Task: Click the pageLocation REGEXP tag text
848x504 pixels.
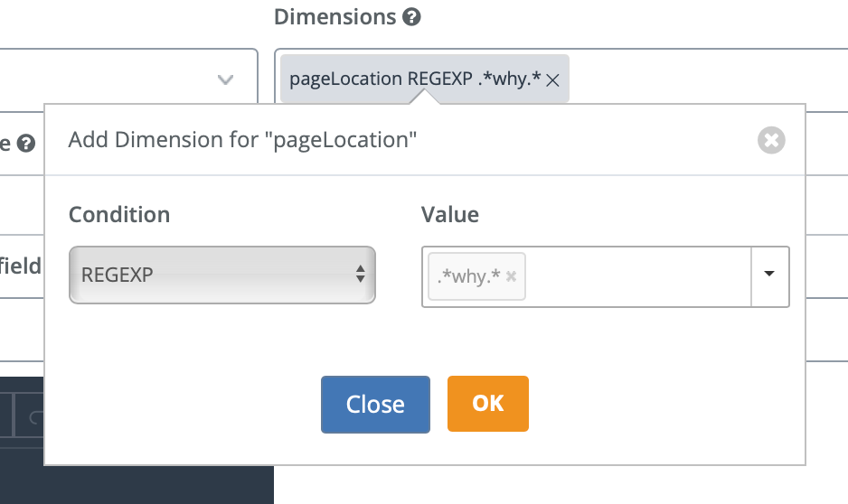Action: (415, 79)
